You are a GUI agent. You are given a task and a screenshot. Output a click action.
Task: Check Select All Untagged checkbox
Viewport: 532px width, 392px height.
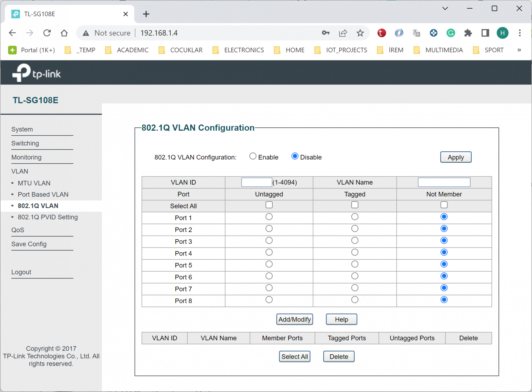[269, 205]
